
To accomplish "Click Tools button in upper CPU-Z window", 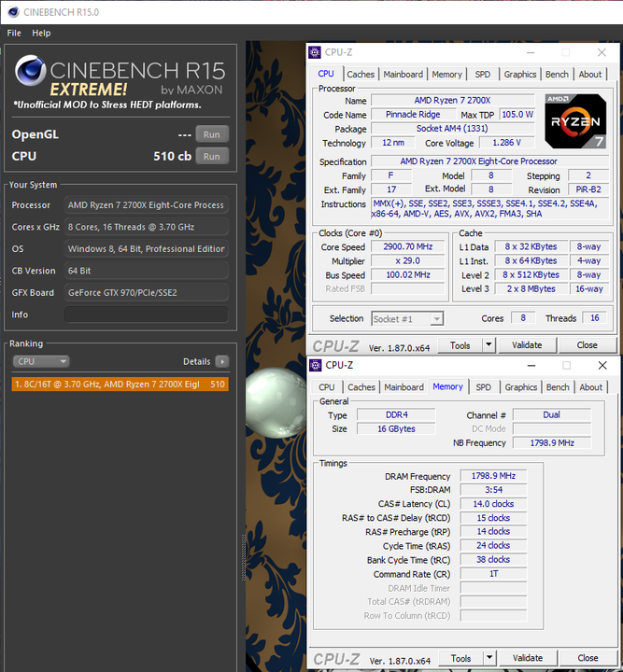I will tap(460, 345).
